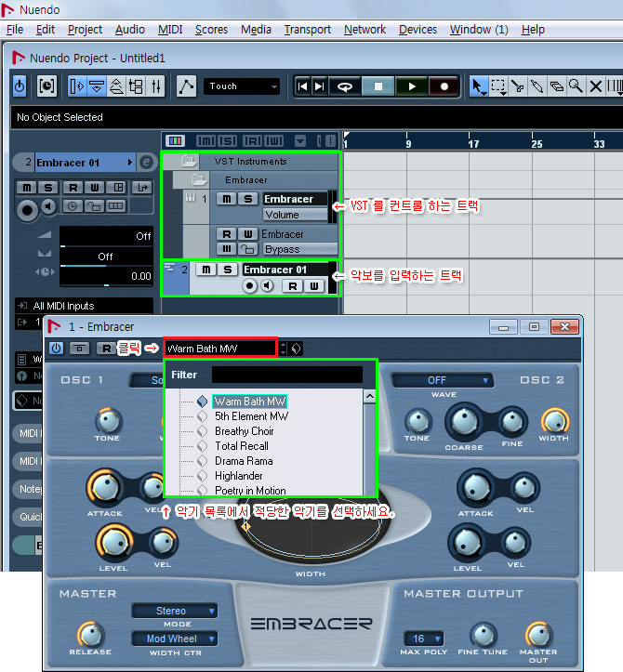
Task: Open the OSC 2 wave OFF dropdown
Action: tap(442, 380)
